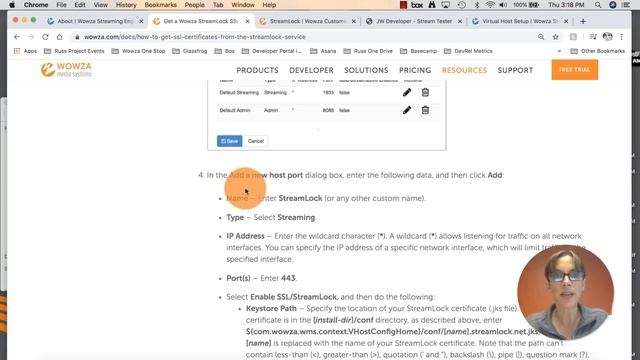Switch to About Wowza Streaming Engine tab
This screenshot has height=360, width=640.
click(95, 21)
